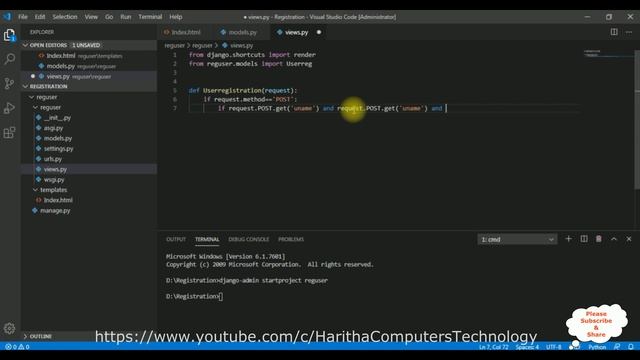Open the Edit menu
The image size is (640, 360).
pos(40,17)
